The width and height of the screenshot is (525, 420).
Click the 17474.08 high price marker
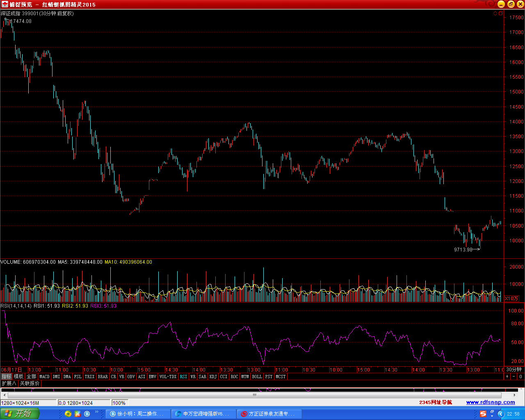(22, 21)
